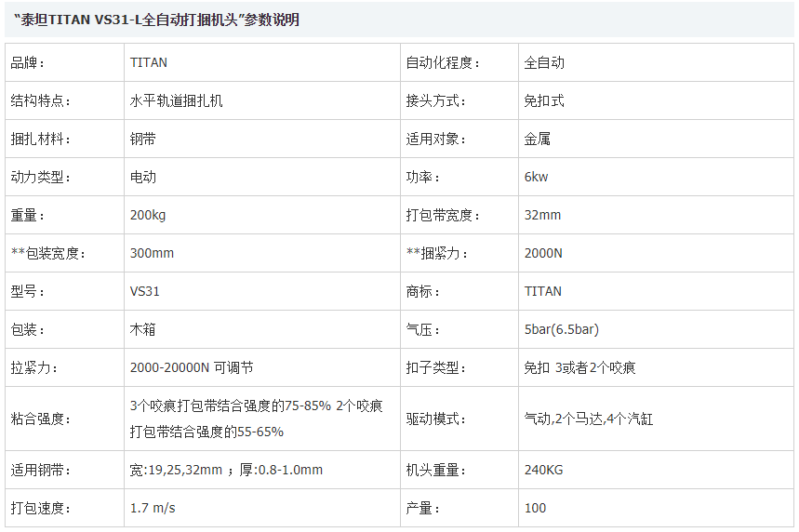Image resolution: width=799 pixels, height=532 pixels.
Task: Click the output value '100'
Action: tap(535, 508)
